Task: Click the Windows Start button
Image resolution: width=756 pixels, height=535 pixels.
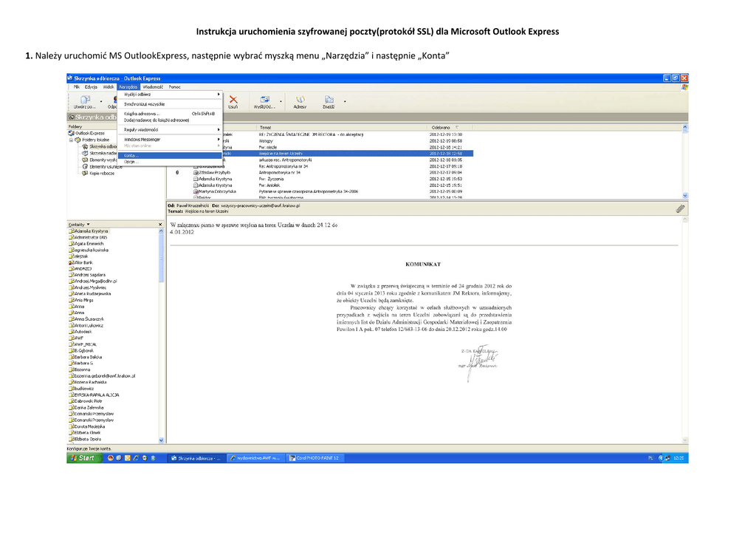Action: pyautogui.click(x=83, y=458)
